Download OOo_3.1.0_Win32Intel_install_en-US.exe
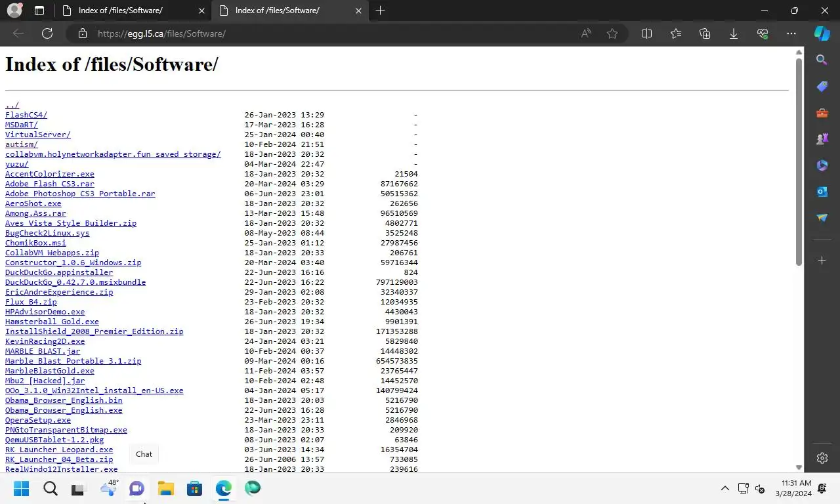840x504 pixels. 94,390
